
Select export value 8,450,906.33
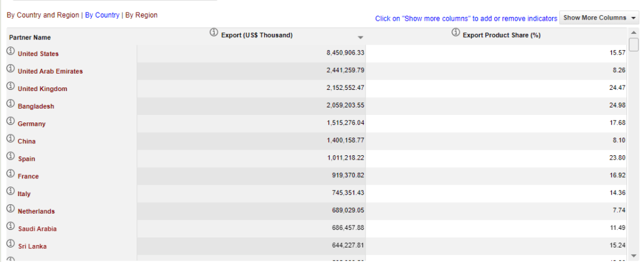click(345, 53)
